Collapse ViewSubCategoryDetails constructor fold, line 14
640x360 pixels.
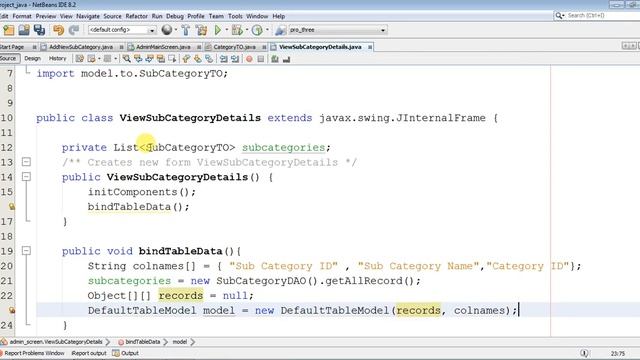[x=26, y=177]
